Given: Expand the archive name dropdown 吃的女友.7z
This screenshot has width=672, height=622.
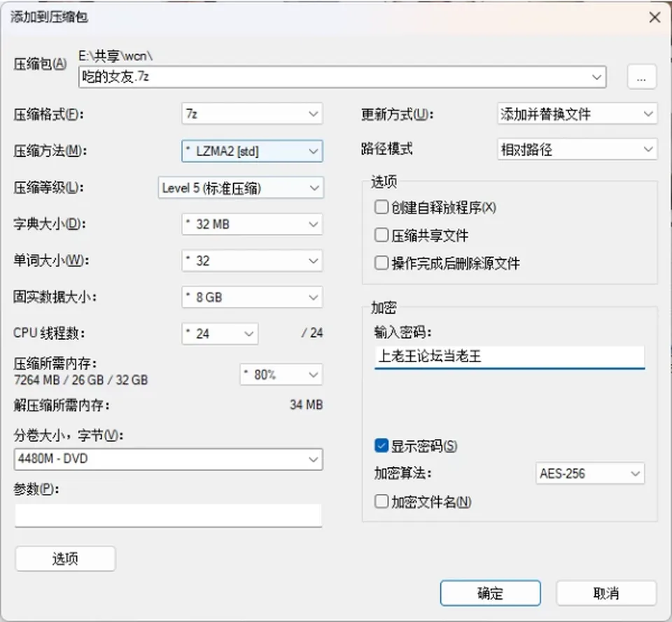Looking at the screenshot, I should point(596,77).
